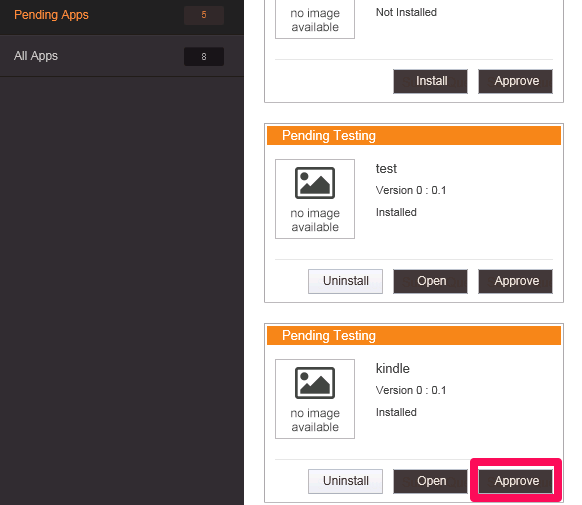Click the Pending Testing banner above kindle
582x505 pixels.
coord(414,335)
